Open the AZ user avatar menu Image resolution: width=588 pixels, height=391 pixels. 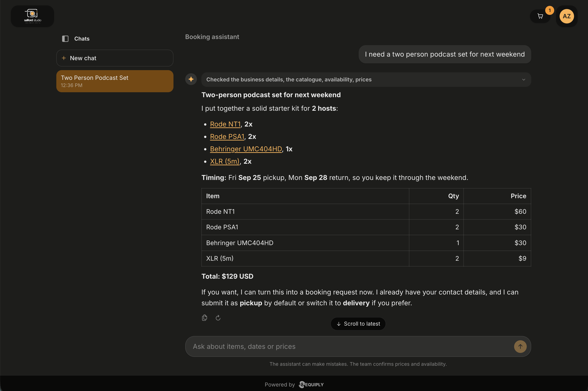[x=567, y=16]
